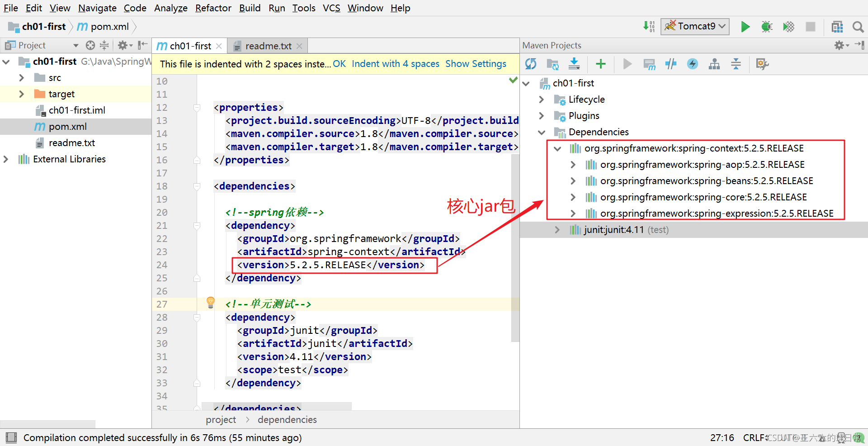This screenshot has height=446, width=868.
Task: Click 'Indent with 4 spaces' link
Action: [x=396, y=64]
